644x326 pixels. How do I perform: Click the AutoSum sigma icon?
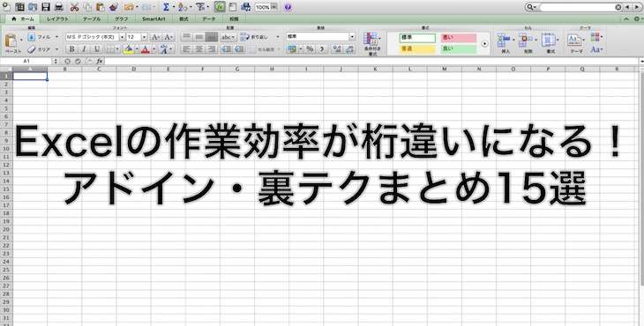pos(166,6)
